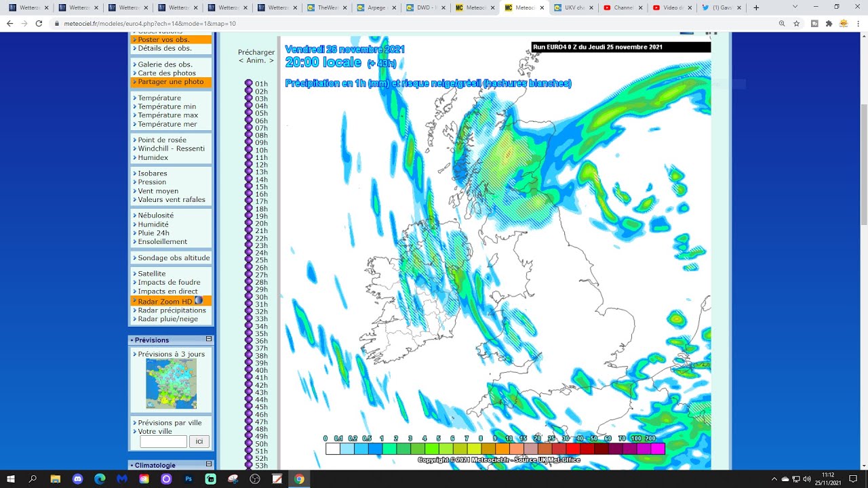Screen dimensions: 868x488
Task: Select the 01h forecast hour dot
Action: click(248, 84)
